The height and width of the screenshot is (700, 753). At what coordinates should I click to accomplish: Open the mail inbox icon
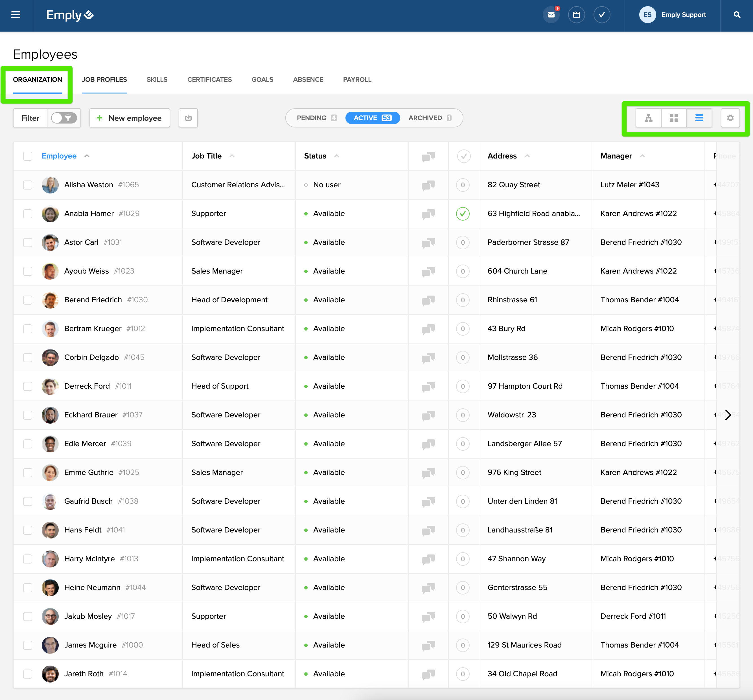[551, 15]
